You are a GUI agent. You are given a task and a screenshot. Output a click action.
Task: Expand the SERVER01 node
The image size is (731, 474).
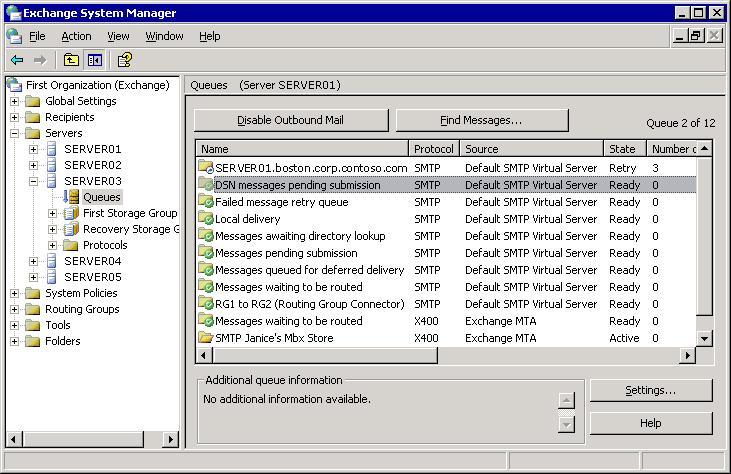(x=33, y=149)
